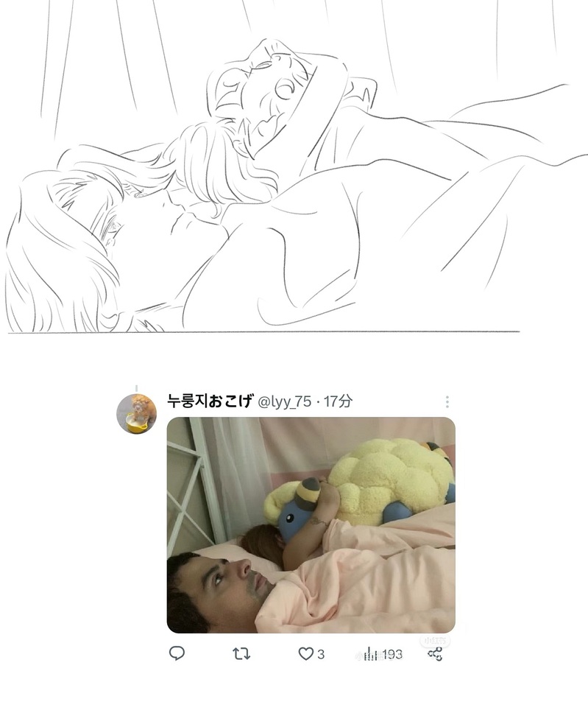Click the thread line above the avatar
The image size is (588, 724).
click(x=137, y=387)
